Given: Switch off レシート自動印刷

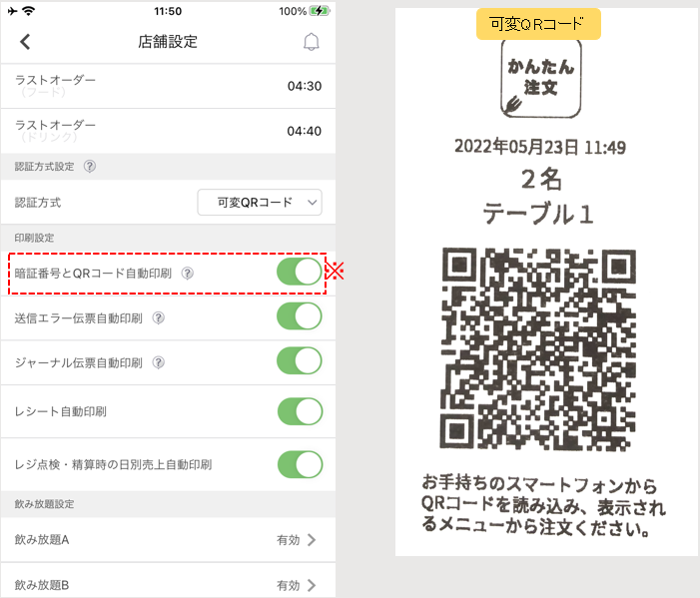Looking at the screenshot, I should click(x=300, y=410).
